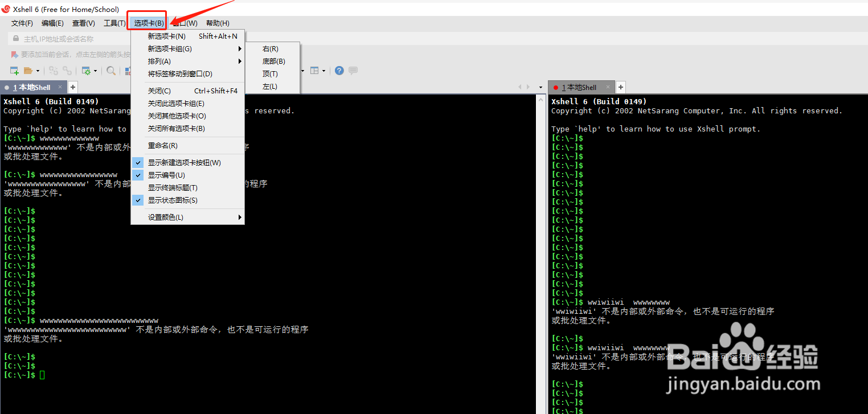Viewport: 868px width, 414px height.
Task: Expand the session properties dropdown arrow
Action: pyautogui.click(x=95, y=71)
